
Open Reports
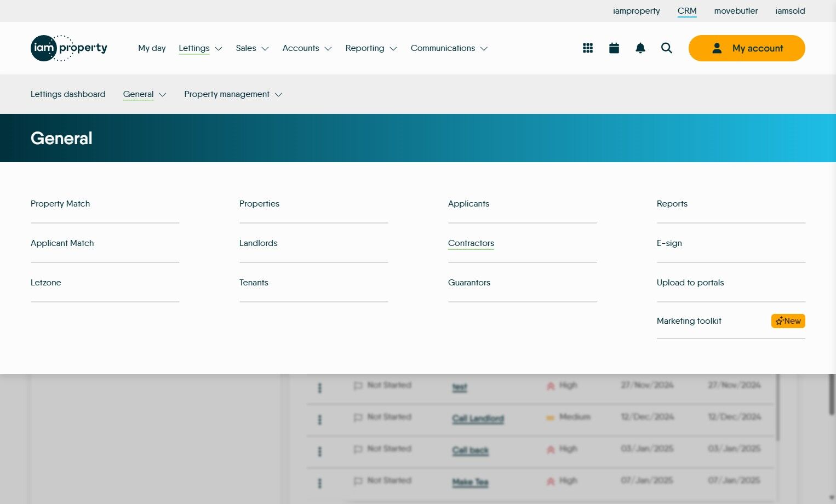click(x=672, y=204)
